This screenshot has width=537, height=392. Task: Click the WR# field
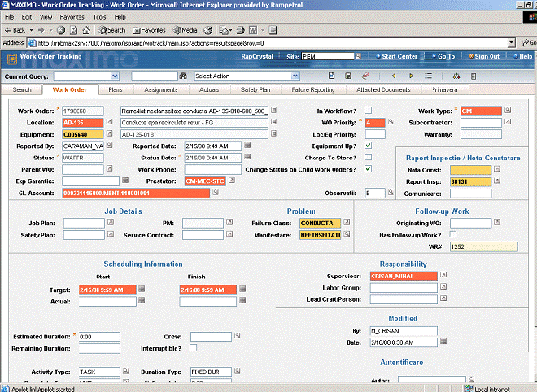click(484, 246)
